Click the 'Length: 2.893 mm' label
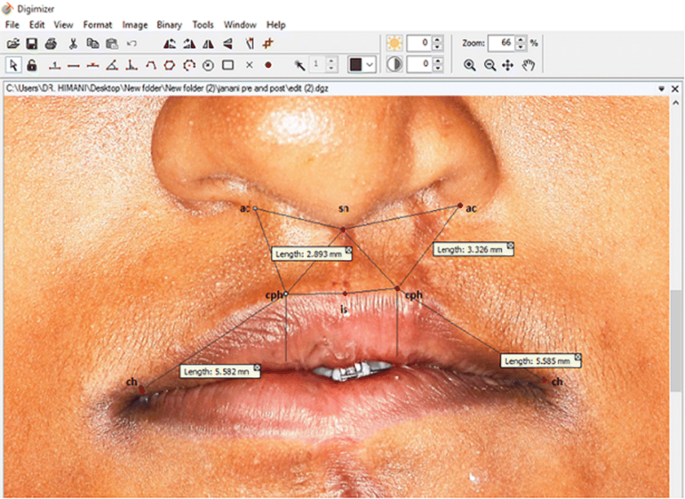 click(311, 254)
